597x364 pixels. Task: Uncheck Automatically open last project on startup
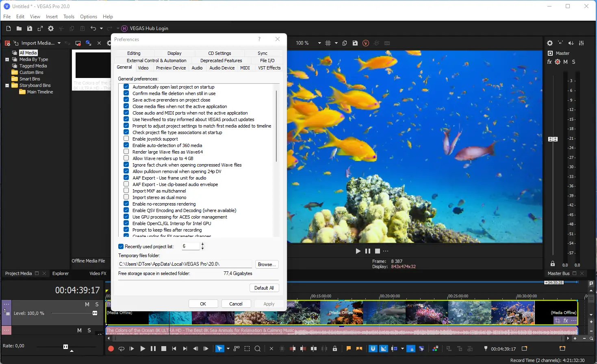click(126, 87)
